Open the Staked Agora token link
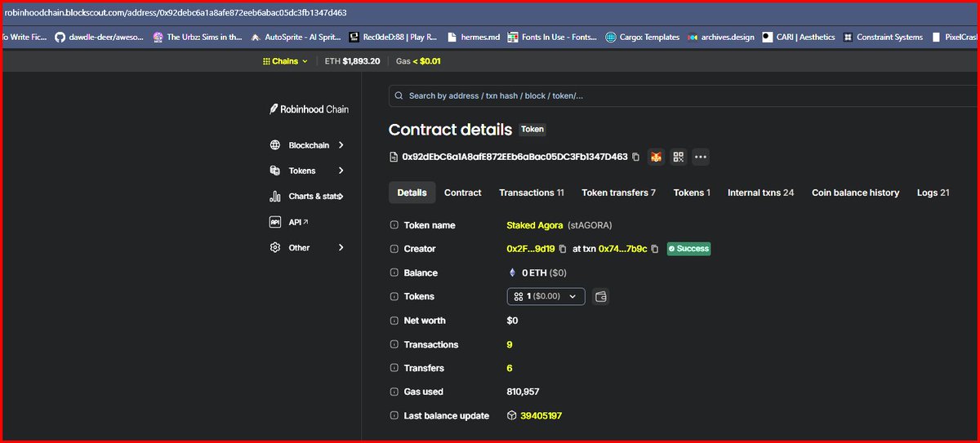The image size is (980, 443). (535, 225)
